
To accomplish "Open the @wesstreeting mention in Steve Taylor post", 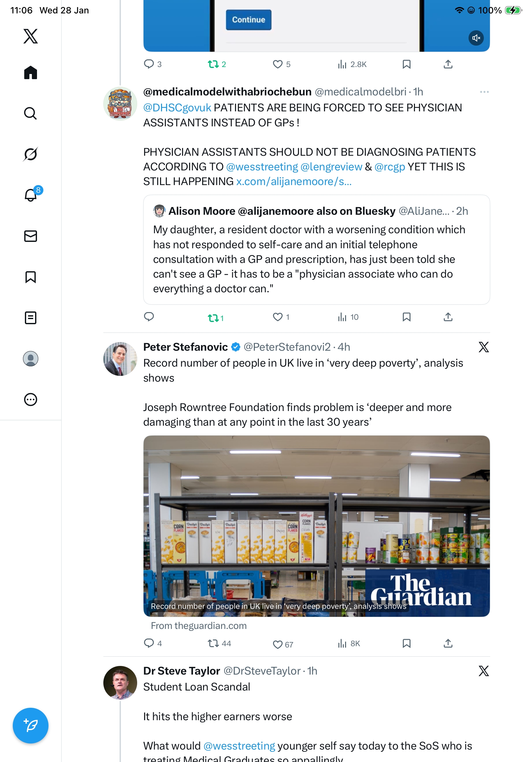I will (x=239, y=746).
